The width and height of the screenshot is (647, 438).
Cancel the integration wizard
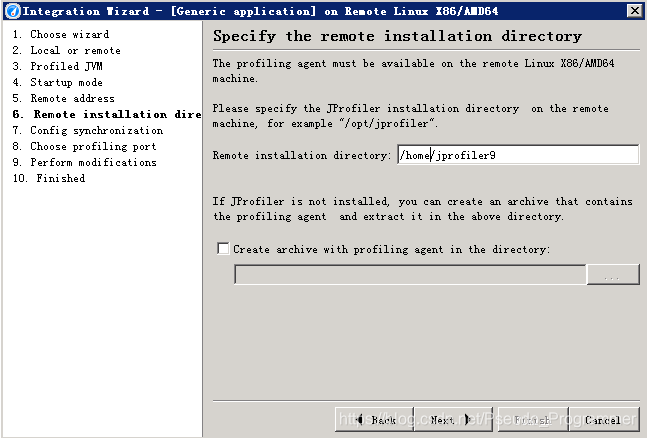pyautogui.click(x=604, y=419)
